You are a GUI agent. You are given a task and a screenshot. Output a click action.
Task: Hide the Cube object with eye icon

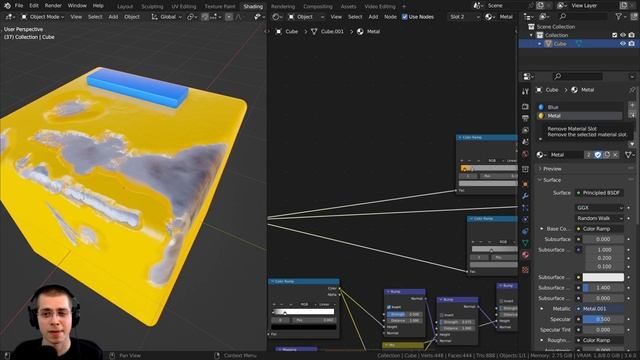tap(623, 44)
